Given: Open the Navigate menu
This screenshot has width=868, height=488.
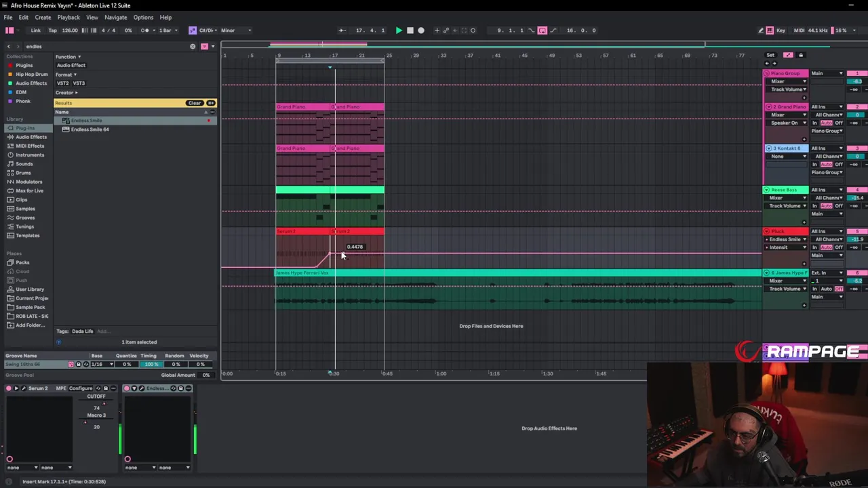Looking at the screenshot, I should point(115,17).
